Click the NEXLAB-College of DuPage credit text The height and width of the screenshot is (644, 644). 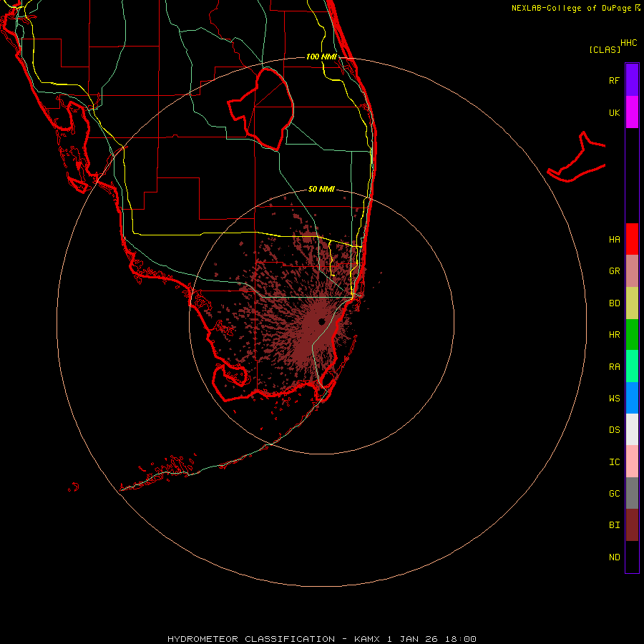point(571,8)
